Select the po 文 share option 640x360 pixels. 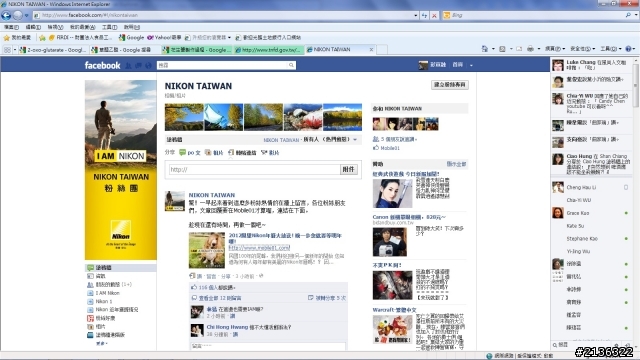[190, 153]
